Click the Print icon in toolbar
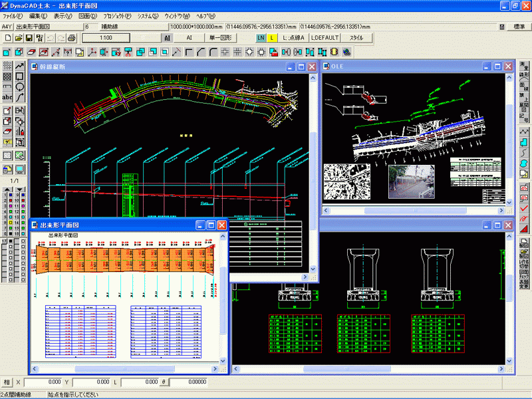 pos(71,38)
